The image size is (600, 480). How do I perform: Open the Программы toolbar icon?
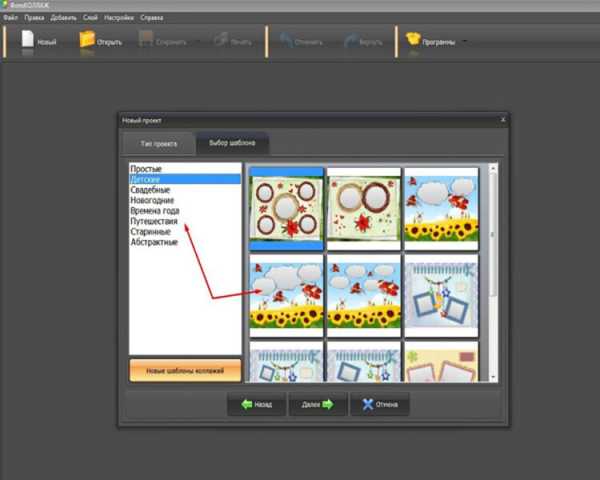coord(413,39)
